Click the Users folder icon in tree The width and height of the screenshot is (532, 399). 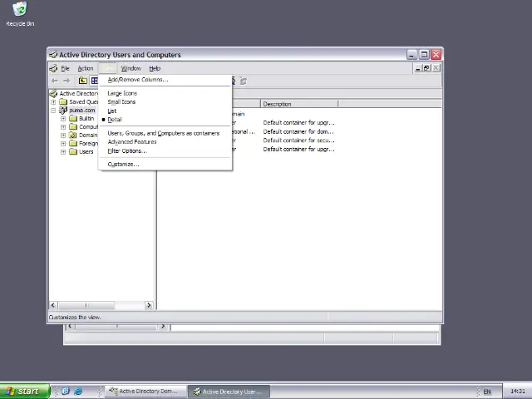click(x=73, y=152)
